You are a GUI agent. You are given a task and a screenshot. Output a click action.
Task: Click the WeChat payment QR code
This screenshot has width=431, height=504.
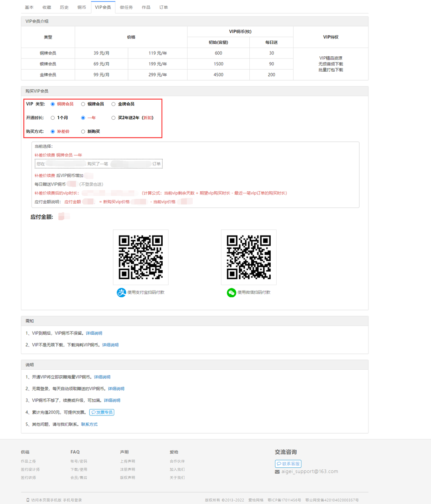249,258
